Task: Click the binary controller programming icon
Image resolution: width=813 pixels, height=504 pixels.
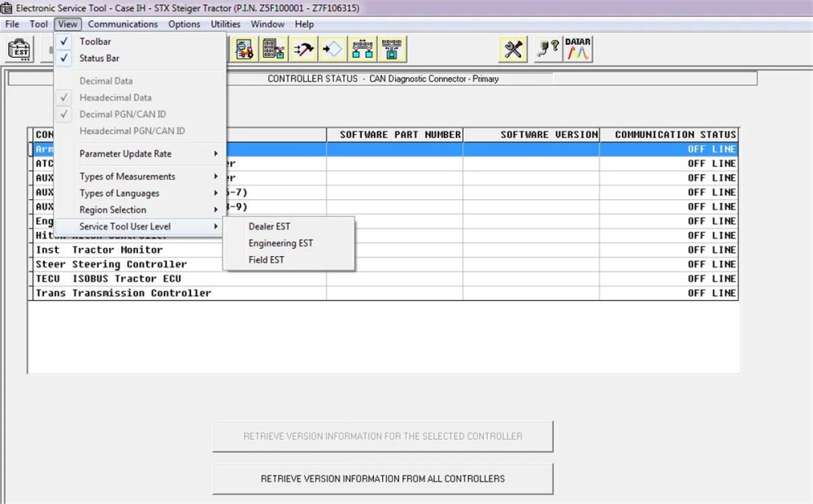Action: click(273, 50)
